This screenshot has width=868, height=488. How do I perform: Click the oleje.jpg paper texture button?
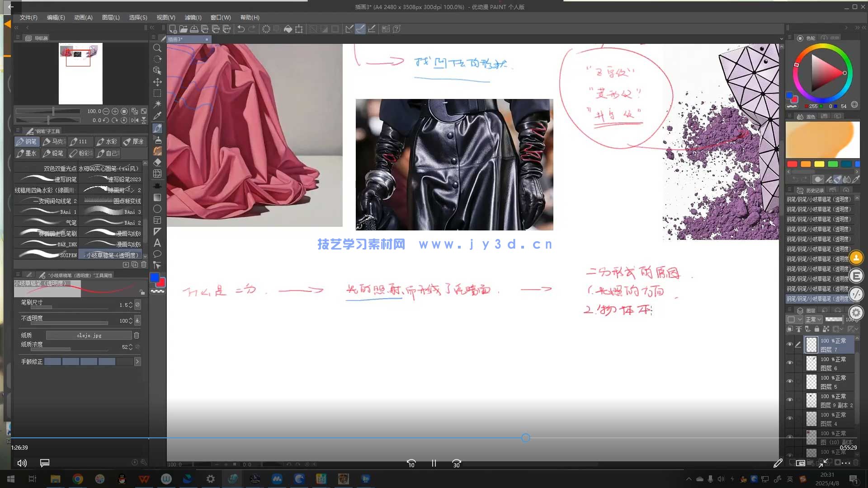(89, 335)
